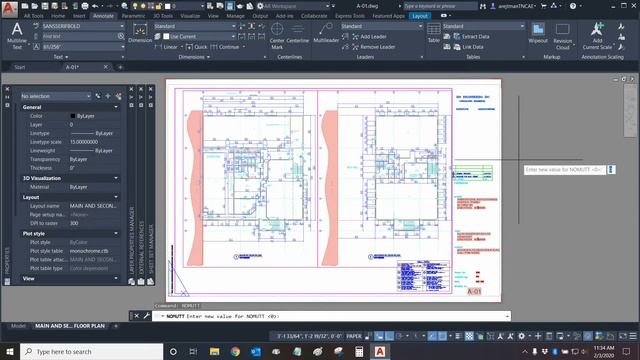Open the Output ribbon tab

point(260,16)
